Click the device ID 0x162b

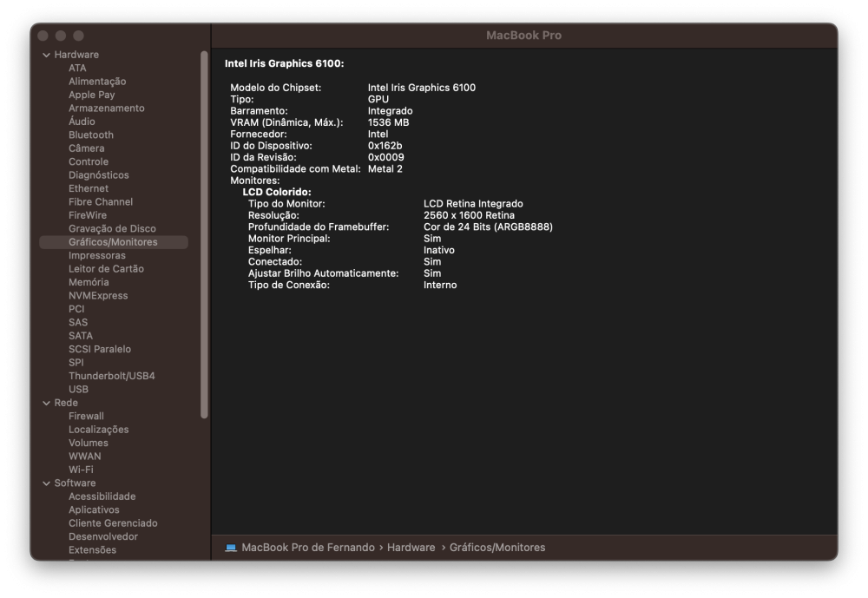click(385, 146)
